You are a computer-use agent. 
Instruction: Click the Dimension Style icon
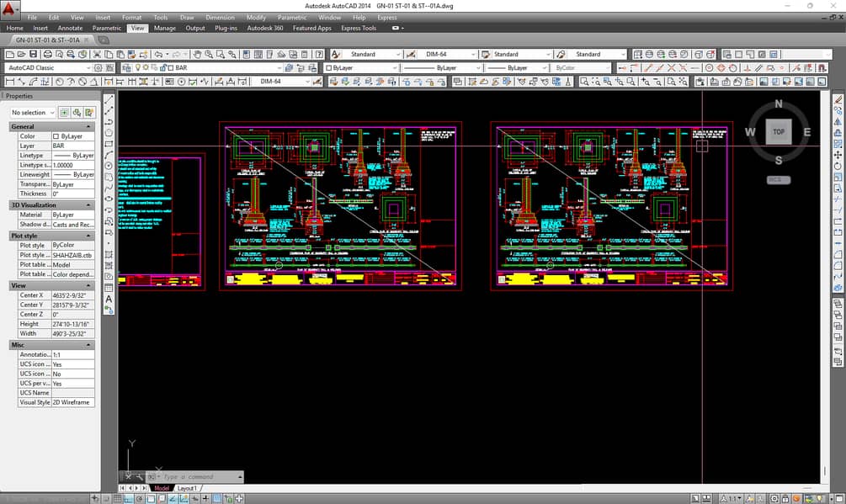click(x=411, y=55)
